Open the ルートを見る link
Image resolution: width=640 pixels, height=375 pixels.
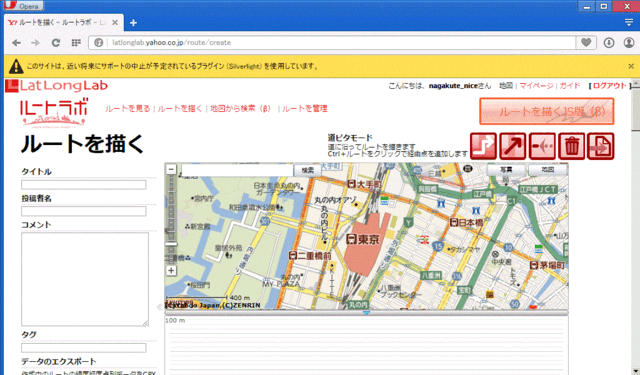128,109
